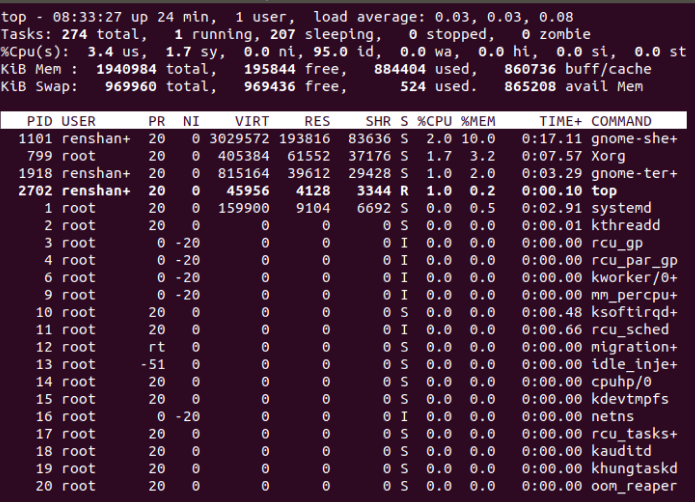Click the rcu_tasks+ command name
The height and width of the screenshot is (502, 695).
click(634, 433)
